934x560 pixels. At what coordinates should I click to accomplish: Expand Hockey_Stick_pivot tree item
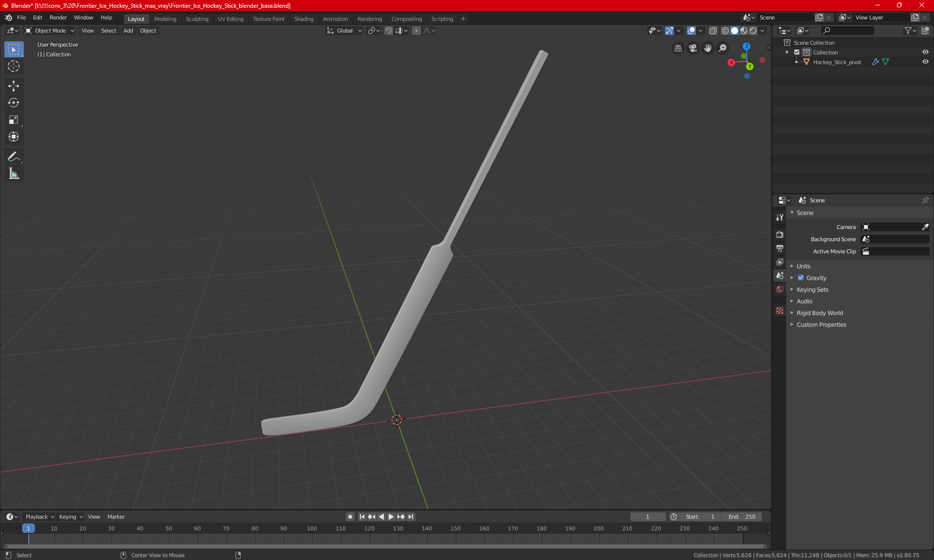[x=796, y=62]
